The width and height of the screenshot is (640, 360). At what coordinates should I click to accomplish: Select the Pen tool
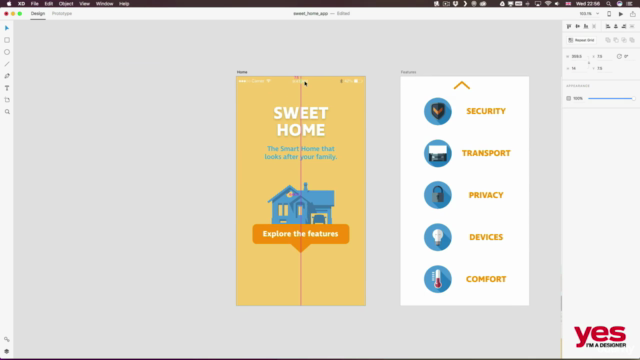click(x=7, y=76)
